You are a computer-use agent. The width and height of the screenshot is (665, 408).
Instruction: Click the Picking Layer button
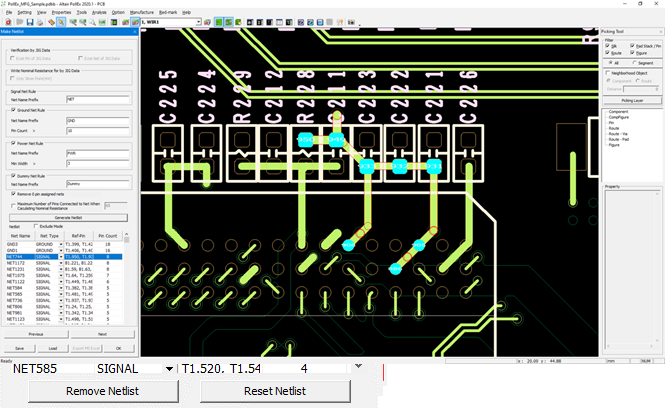coord(632,100)
